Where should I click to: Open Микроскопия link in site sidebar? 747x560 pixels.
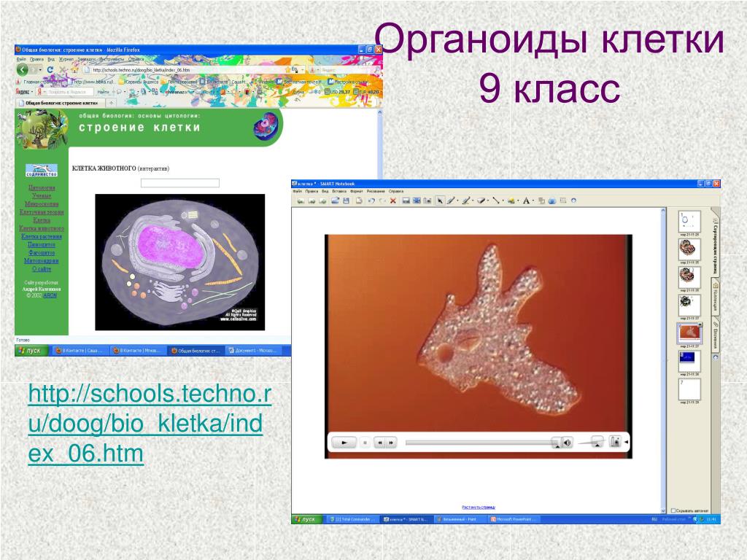(x=42, y=204)
